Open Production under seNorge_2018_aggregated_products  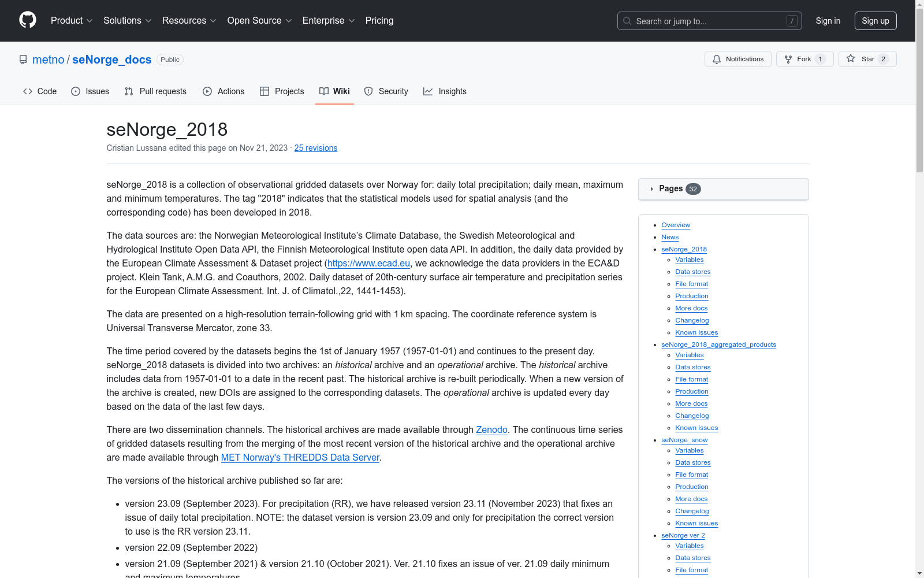(692, 391)
